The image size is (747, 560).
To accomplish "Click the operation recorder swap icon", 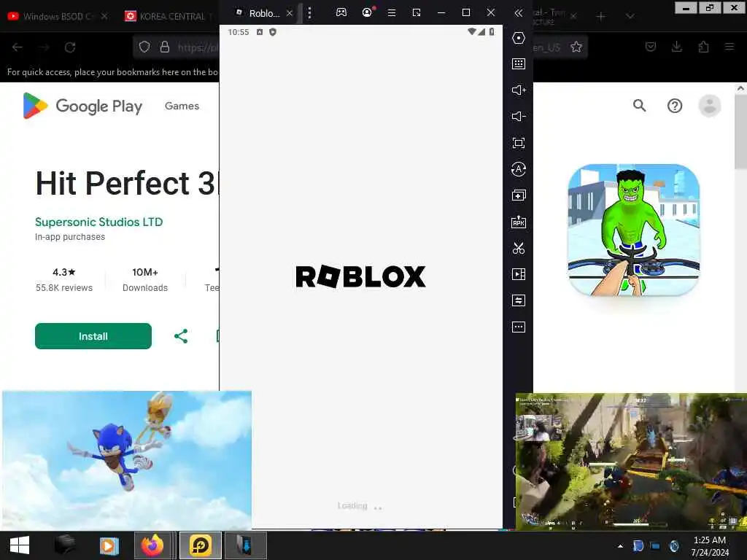I will 519,300.
